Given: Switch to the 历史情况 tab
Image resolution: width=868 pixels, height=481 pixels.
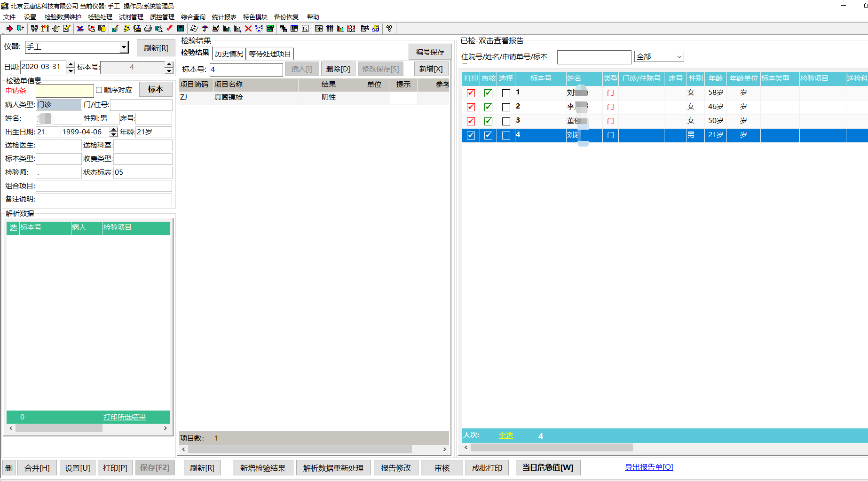Looking at the screenshot, I should [x=229, y=54].
